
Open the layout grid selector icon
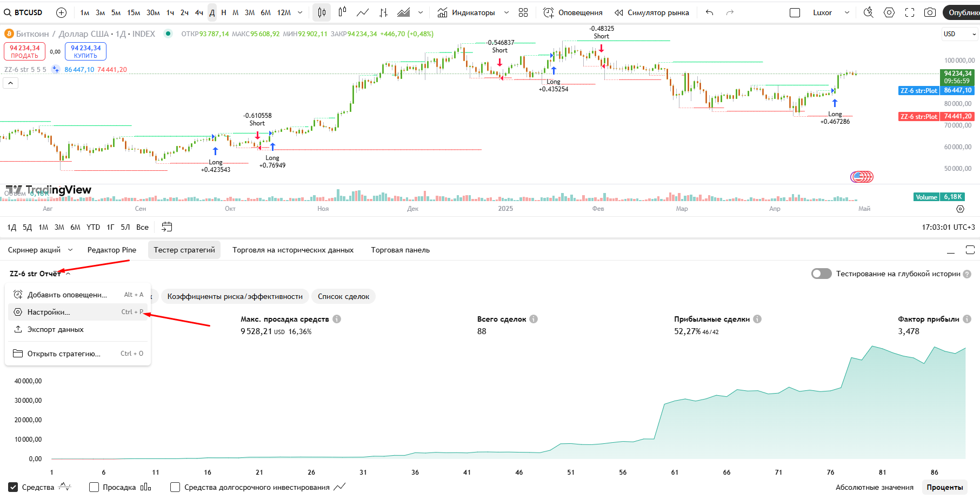click(523, 12)
